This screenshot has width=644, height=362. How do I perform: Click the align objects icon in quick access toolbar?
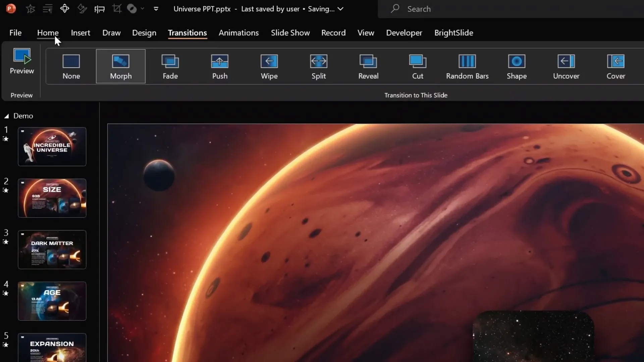pyautogui.click(x=100, y=9)
